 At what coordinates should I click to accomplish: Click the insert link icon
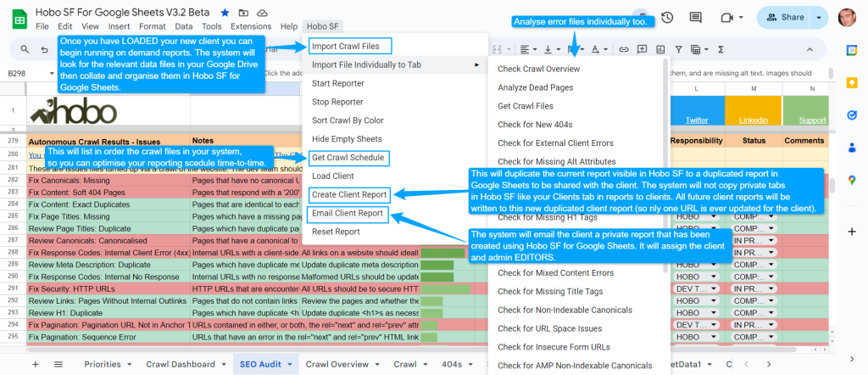tap(624, 49)
